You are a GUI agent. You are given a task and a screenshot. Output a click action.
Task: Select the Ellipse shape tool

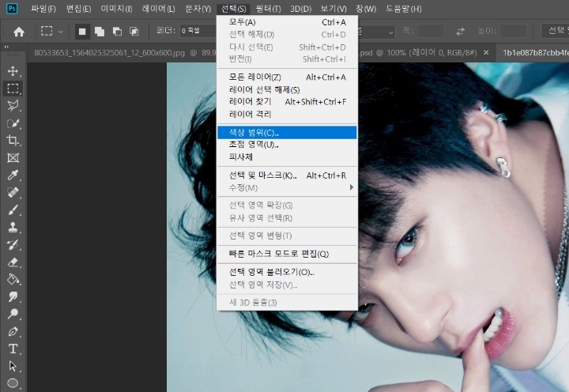tap(13, 383)
